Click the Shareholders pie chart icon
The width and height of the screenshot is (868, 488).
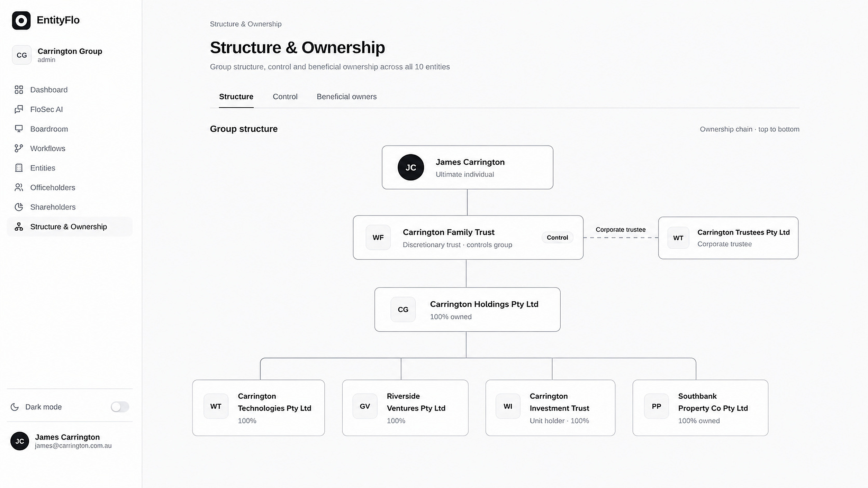(x=19, y=207)
